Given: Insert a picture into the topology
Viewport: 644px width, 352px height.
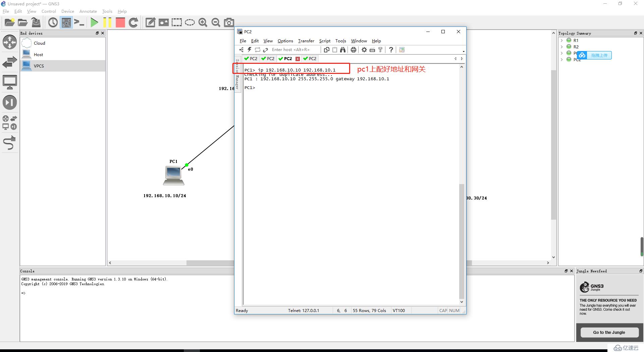Looking at the screenshot, I should click(x=163, y=23).
